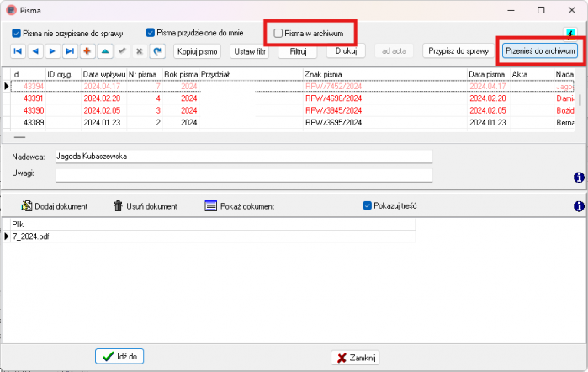Image resolution: width=588 pixels, height=372 pixels.
Task: Click the blue up-triangle edit icon
Action: tap(105, 51)
